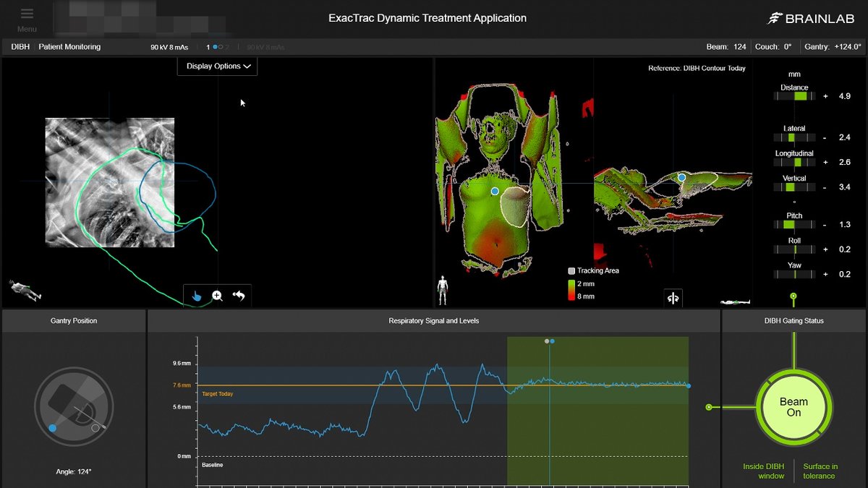The width and height of the screenshot is (868, 488).
Task: Click the standing body orientation icon in surface view
Action: coord(442,290)
